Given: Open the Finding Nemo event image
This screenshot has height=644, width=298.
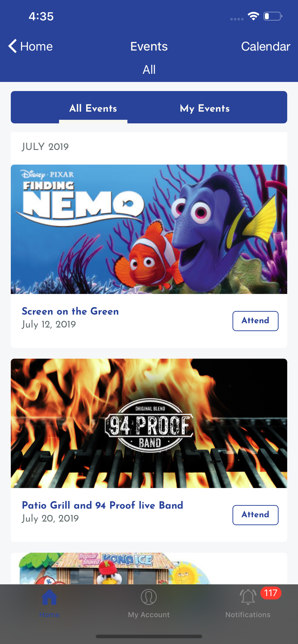Looking at the screenshot, I should click(x=149, y=229).
